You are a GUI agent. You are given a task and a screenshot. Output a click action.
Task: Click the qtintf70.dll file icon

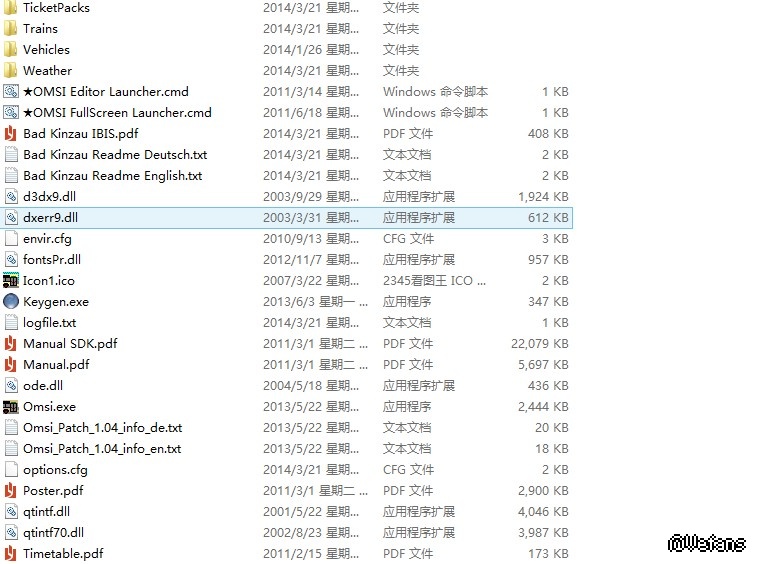11,533
